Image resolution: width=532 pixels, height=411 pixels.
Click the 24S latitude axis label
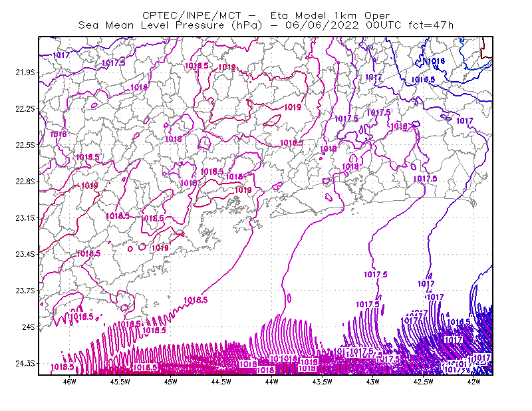[29, 327]
